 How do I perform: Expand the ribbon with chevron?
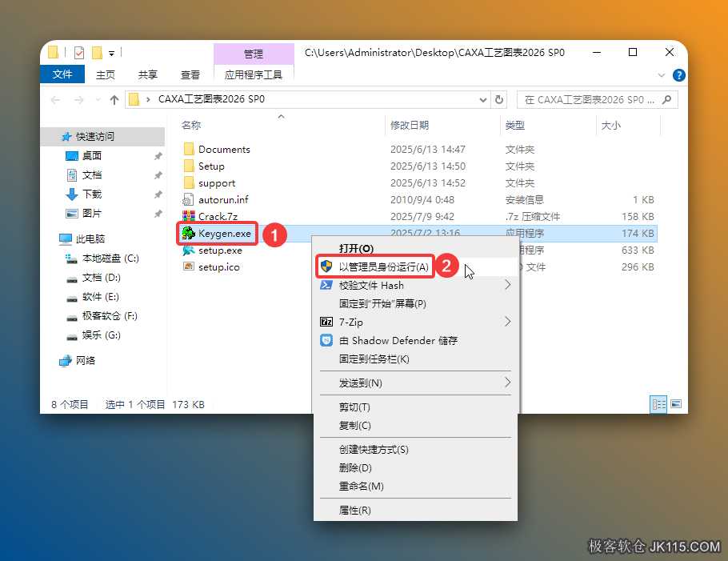coord(662,75)
